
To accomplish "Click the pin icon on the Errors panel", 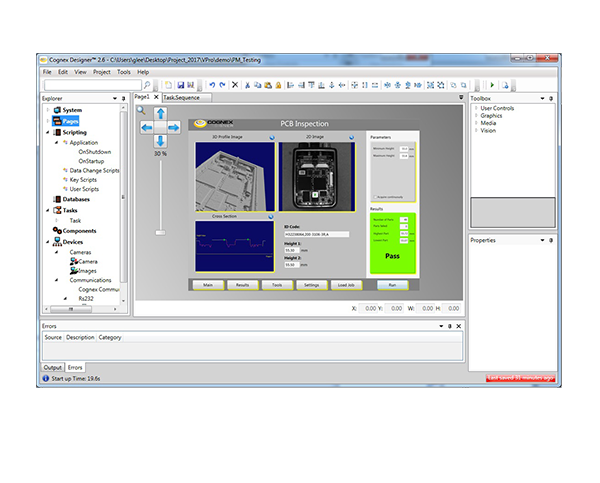I will pos(450,326).
